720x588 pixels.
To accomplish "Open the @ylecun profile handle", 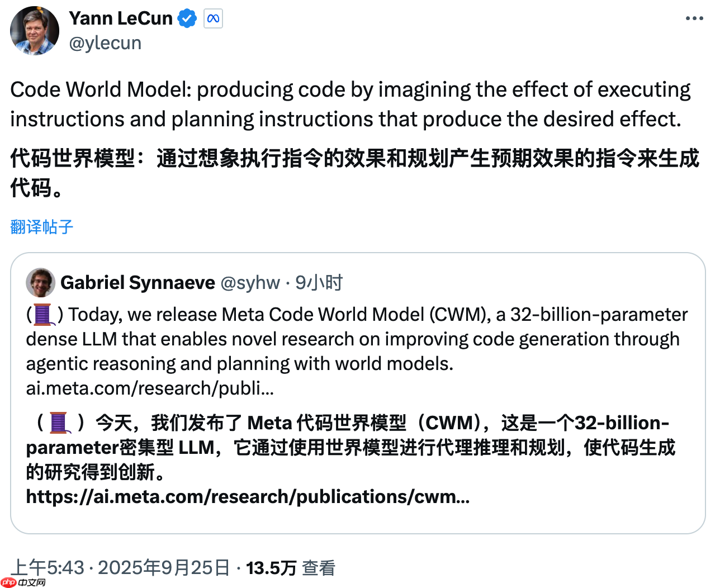I will pyautogui.click(x=105, y=42).
